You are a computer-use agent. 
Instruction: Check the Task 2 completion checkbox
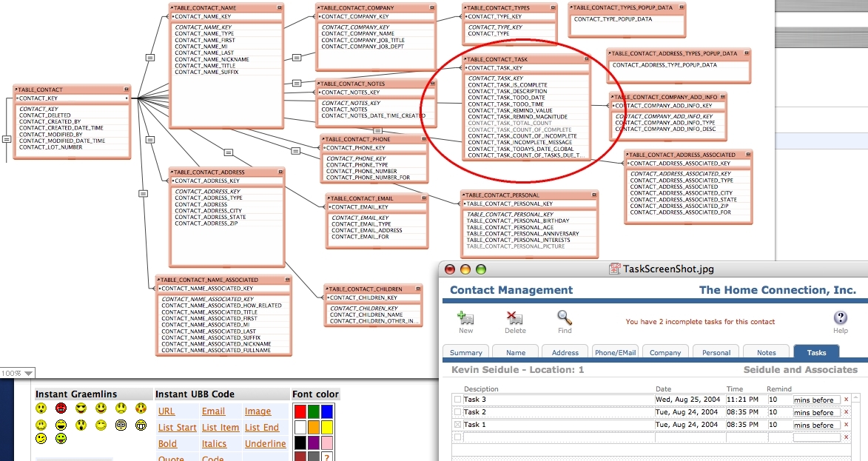pos(457,411)
